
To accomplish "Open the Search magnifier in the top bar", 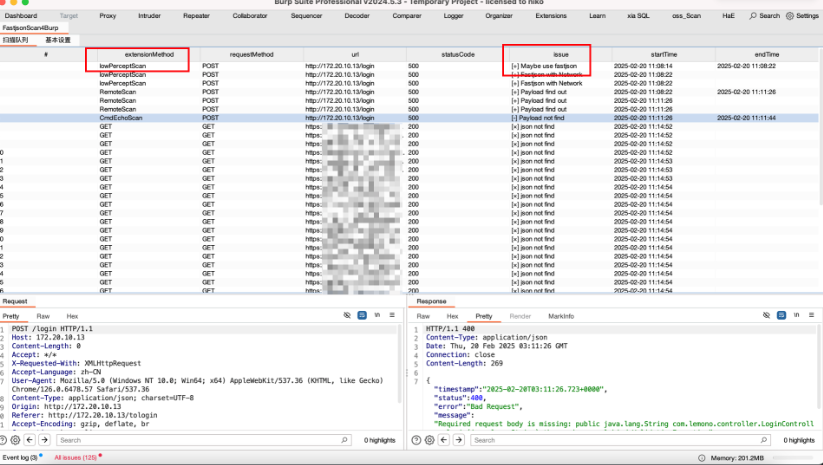I will click(x=753, y=16).
